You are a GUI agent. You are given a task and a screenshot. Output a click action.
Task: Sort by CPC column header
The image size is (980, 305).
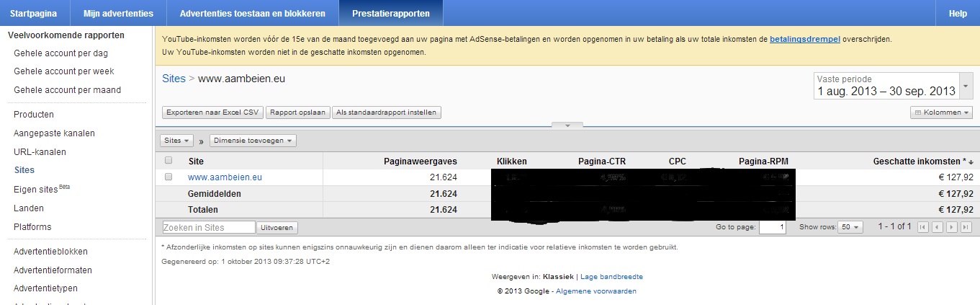pyautogui.click(x=678, y=162)
